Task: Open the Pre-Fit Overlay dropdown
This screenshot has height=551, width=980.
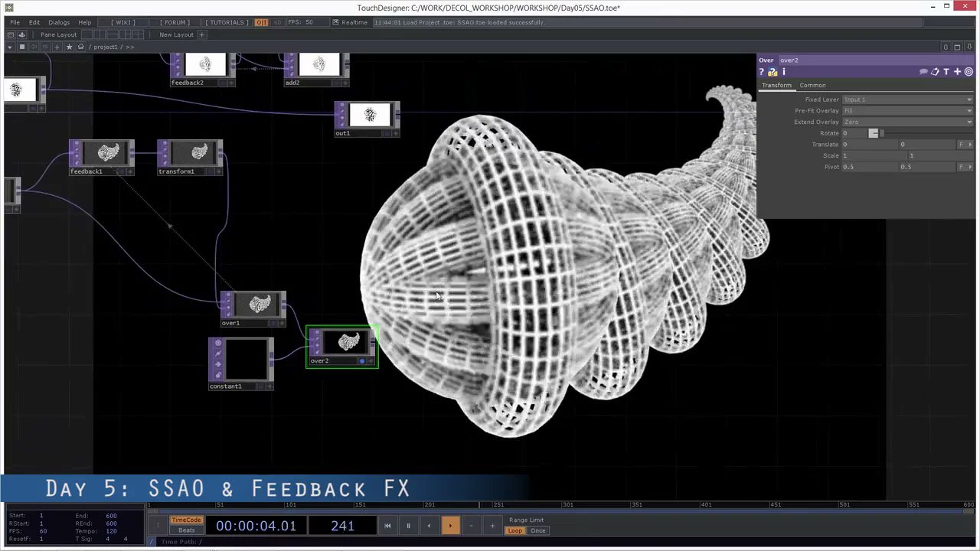Action: pyautogui.click(x=969, y=110)
